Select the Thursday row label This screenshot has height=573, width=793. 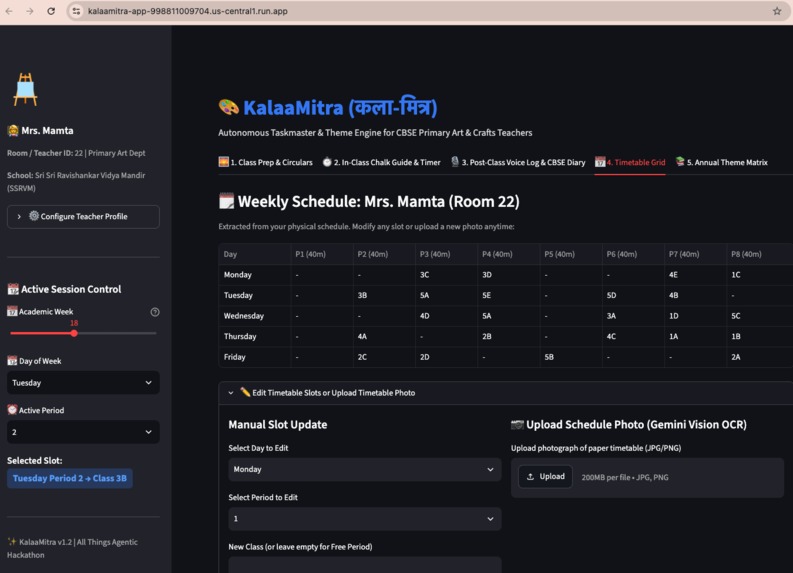[255, 337]
